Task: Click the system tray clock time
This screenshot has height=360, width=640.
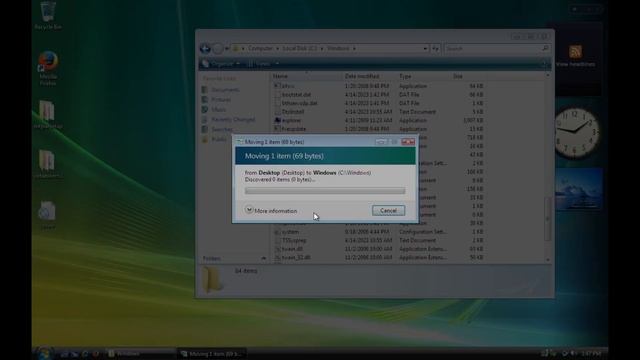Action: click(x=591, y=353)
